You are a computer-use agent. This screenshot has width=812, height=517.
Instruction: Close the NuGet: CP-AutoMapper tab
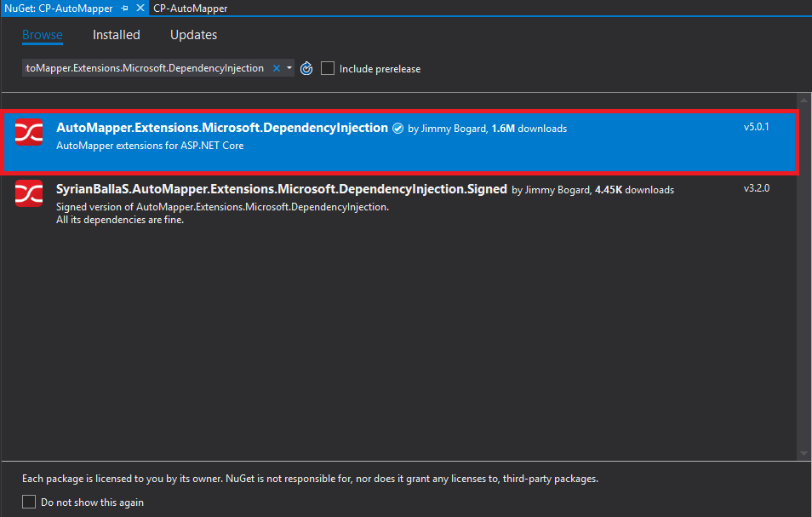[x=140, y=9]
